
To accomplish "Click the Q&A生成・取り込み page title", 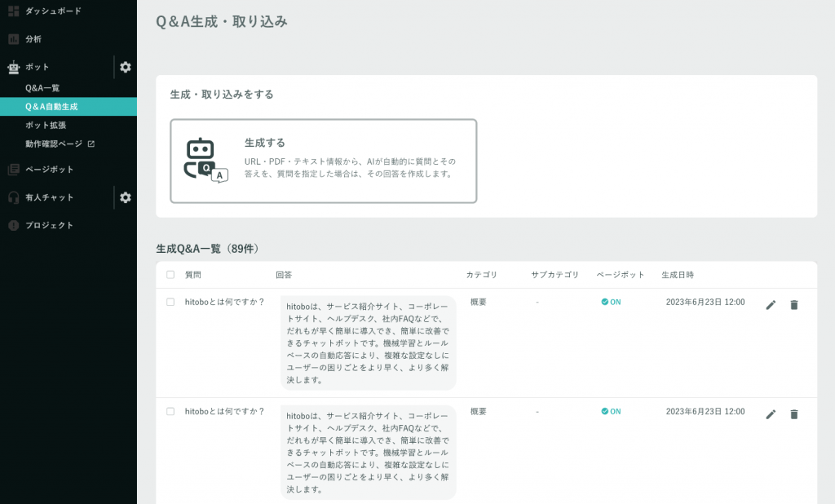I will coord(222,21).
